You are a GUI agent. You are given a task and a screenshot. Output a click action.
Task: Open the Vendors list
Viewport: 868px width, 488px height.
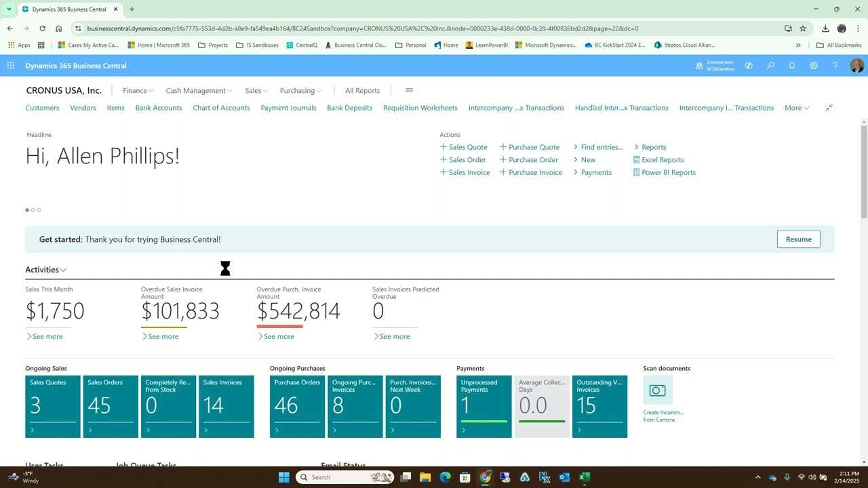coord(83,108)
